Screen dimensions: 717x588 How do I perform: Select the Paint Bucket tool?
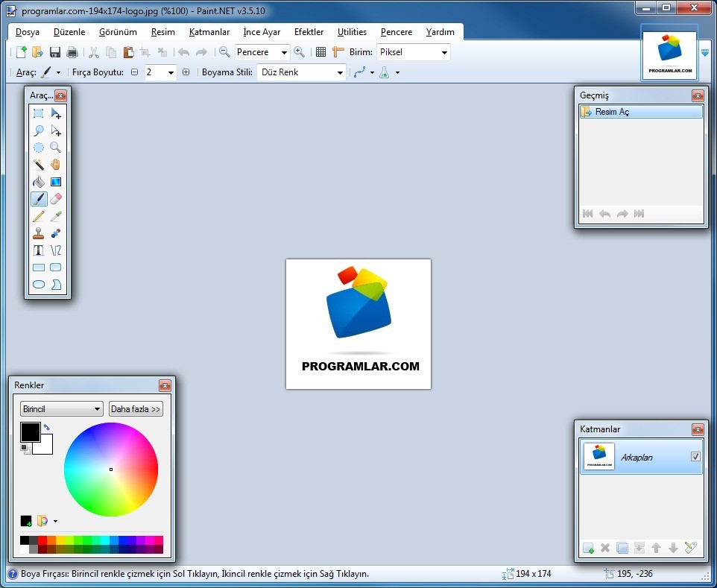click(39, 182)
